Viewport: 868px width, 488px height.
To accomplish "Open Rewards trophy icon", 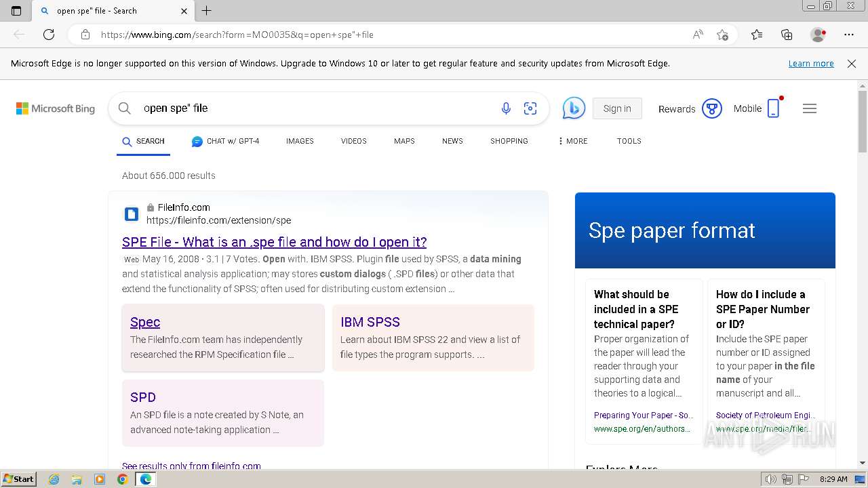I will [711, 108].
